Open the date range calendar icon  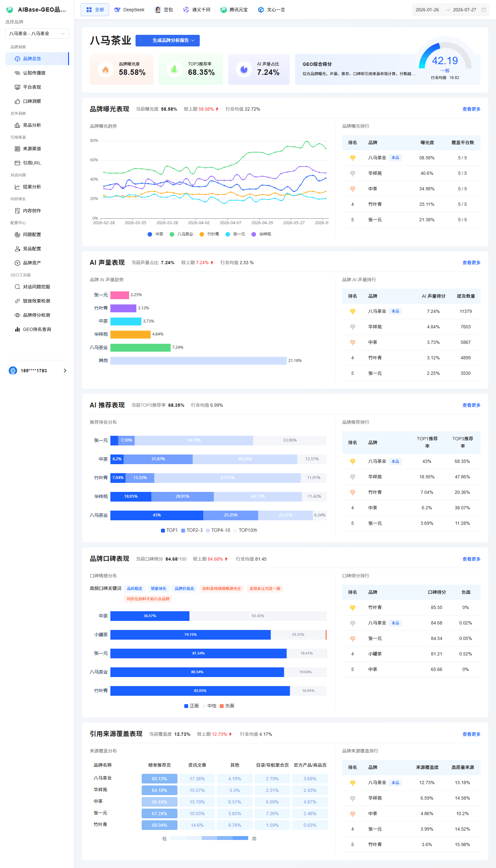[483, 10]
